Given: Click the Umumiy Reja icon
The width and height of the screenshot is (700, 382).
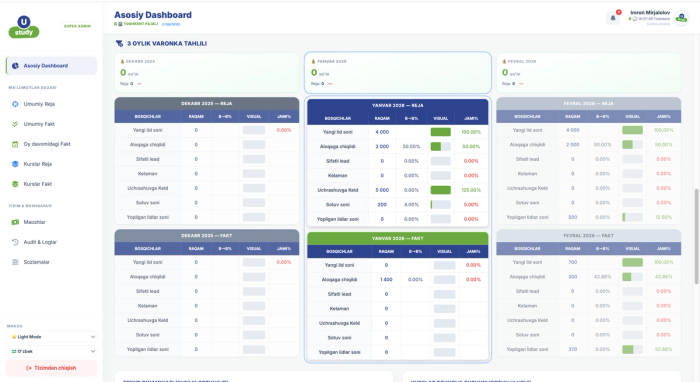Looking at the screenshot, I should pyautogui.click(x=15, y=104).
